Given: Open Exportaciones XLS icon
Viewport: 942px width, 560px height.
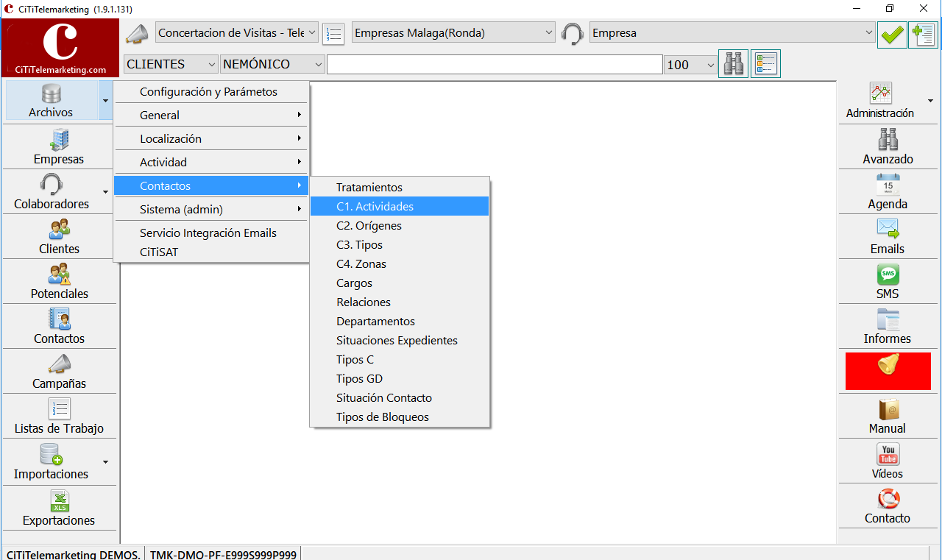Looking at the screenshot, I should pos(59,508).
